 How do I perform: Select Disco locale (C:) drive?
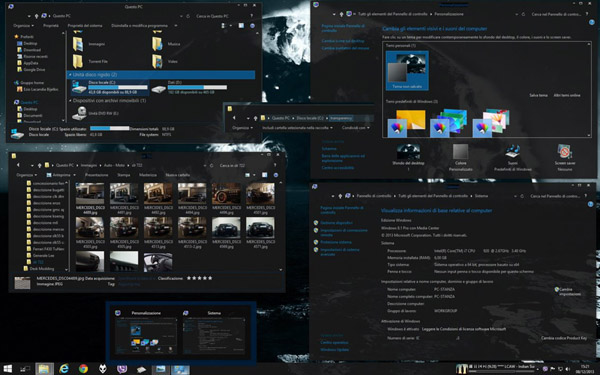pyautogui.click(x=110, y=87)
